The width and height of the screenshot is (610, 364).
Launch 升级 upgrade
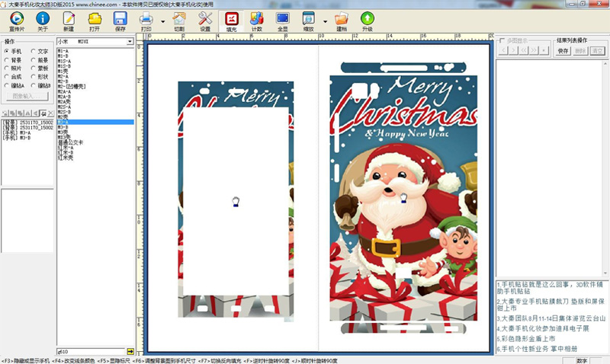[x=368, y=21]
